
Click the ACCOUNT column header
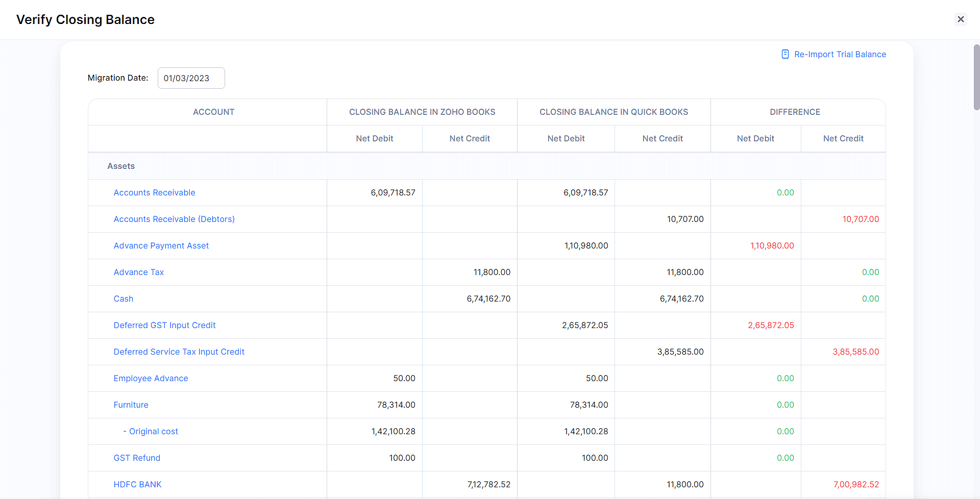(x=213, y=112)
